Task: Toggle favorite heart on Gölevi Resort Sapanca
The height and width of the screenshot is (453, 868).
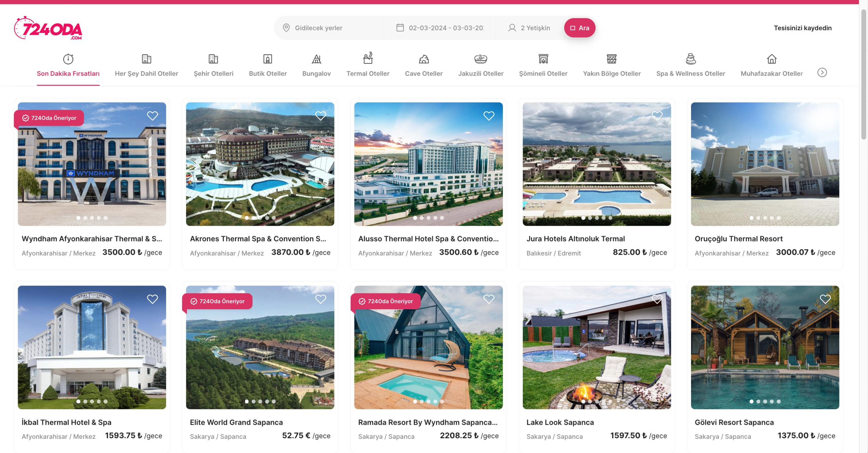Action: point(825,299)
